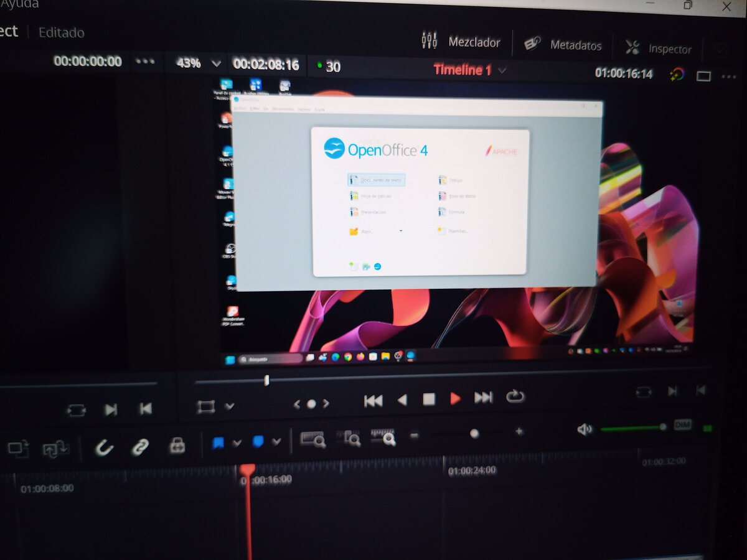The width and height of the screenshot is (747, 560).
Task: Open the Mezclador audio mixer panel
Action: 460,42
